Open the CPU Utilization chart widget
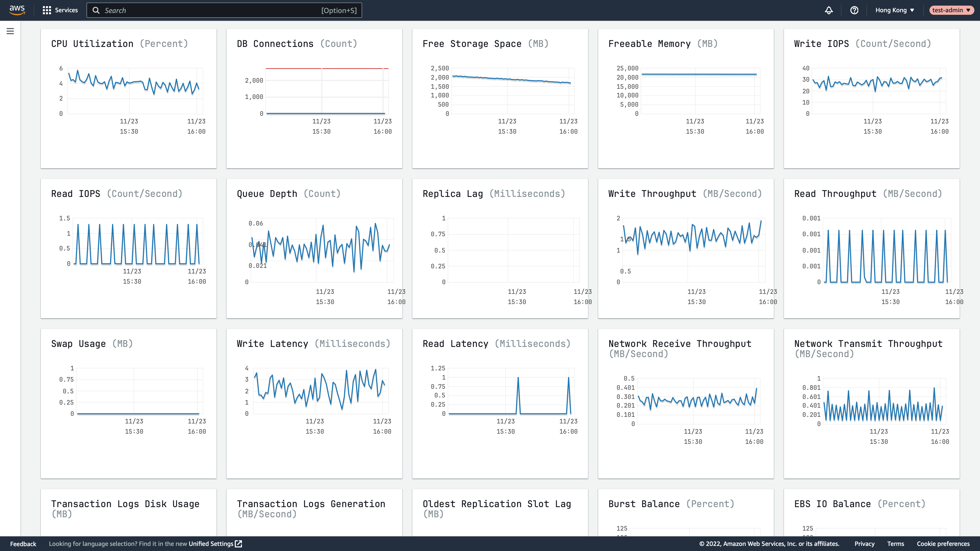The image size is (980, 551). click(x=129, y=99)
